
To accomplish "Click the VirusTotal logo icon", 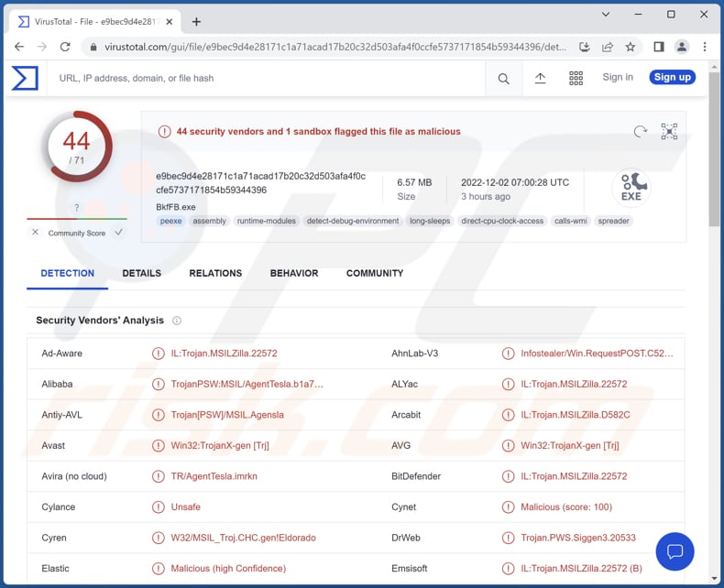I will tap(25, 79).
